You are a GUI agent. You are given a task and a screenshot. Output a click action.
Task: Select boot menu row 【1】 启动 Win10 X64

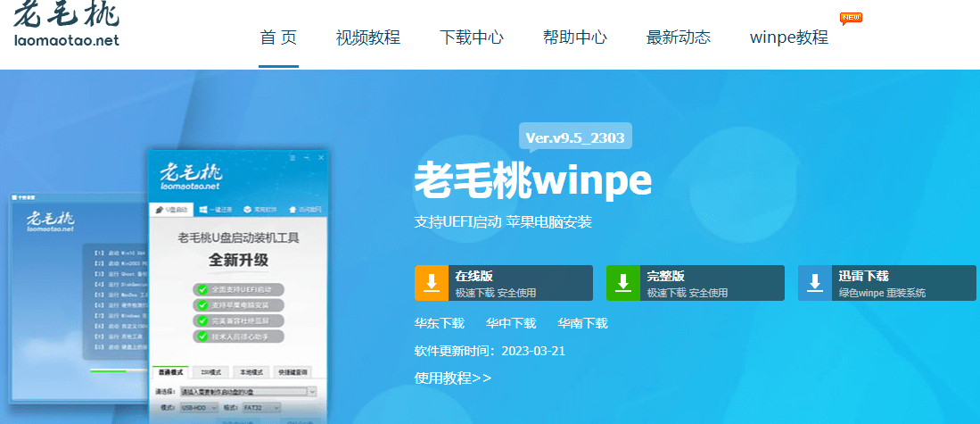(x=120, y=254)
